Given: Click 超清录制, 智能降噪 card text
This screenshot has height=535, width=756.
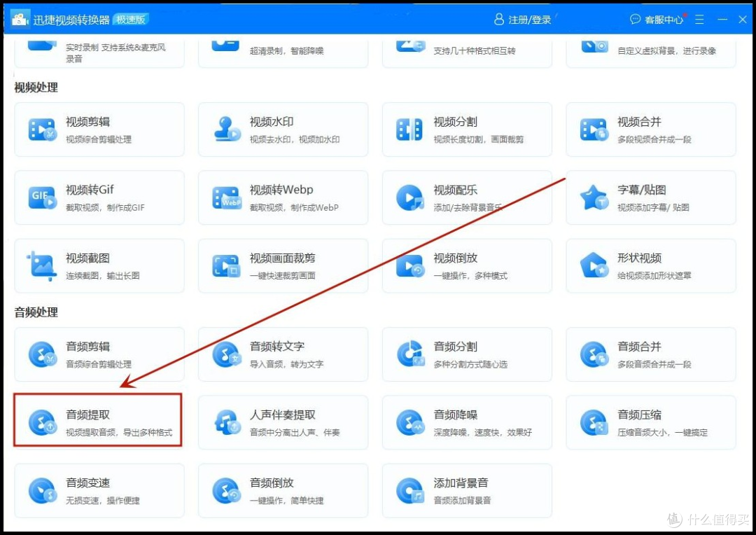Looking at the screenshot, I should point(286,50).
